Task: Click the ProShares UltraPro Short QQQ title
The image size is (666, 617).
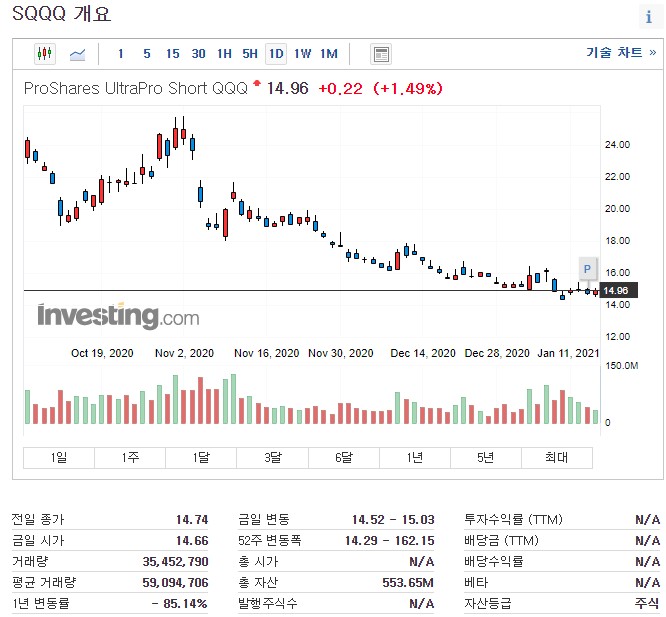Action: click(135, 88)
